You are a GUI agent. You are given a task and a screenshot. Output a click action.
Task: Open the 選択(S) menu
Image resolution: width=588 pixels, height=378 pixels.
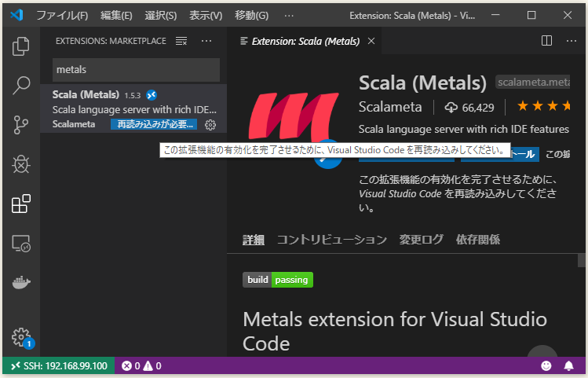160,16
